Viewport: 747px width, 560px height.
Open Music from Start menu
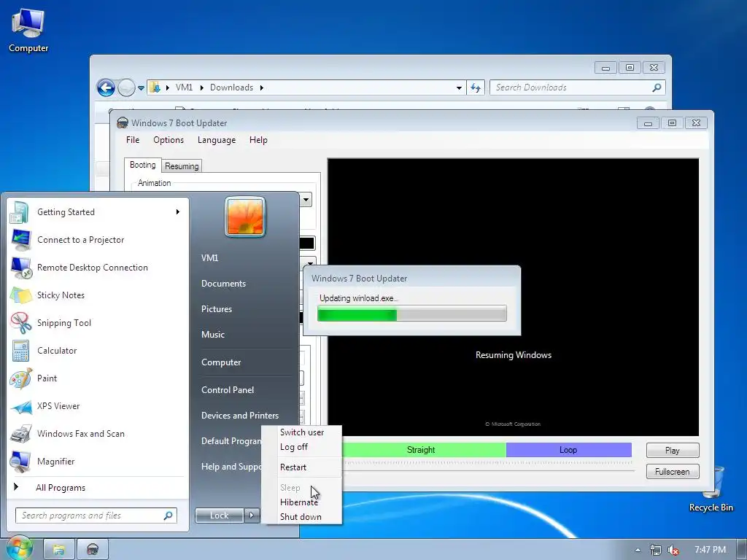213,335
